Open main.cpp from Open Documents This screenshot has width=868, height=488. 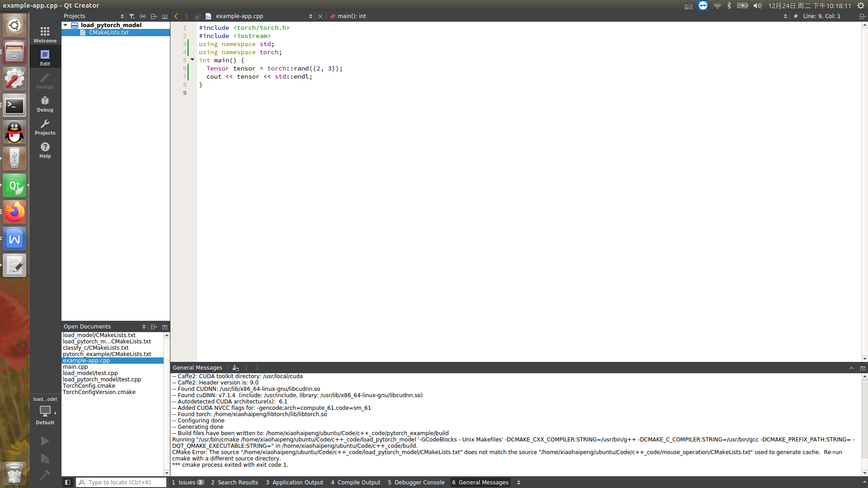75,367
